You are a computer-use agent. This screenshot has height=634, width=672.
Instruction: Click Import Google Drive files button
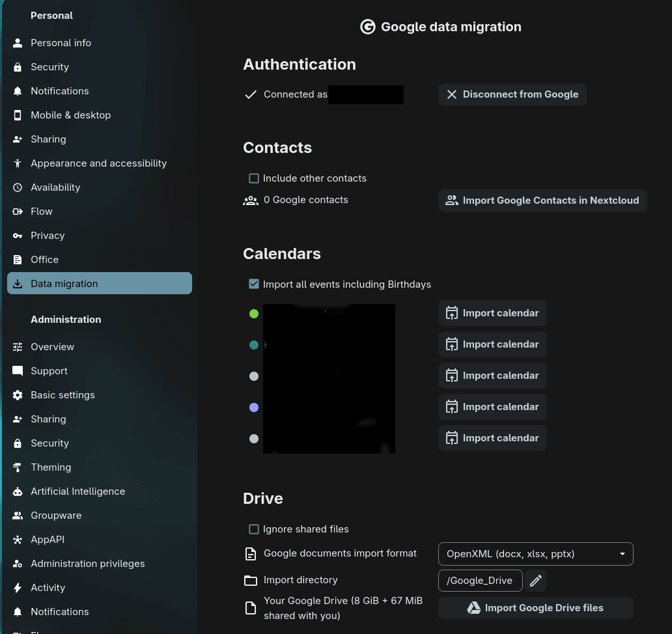[535, 608]
